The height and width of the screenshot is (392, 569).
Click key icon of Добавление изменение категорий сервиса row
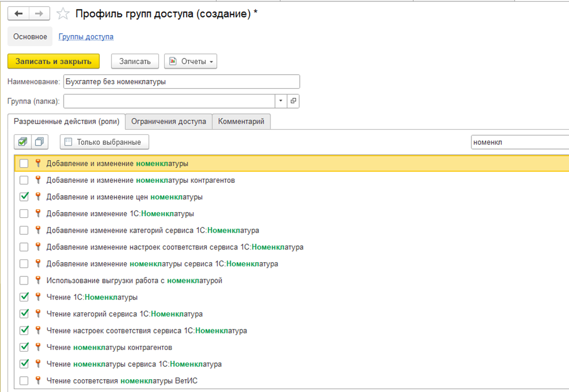coord(38,230)
